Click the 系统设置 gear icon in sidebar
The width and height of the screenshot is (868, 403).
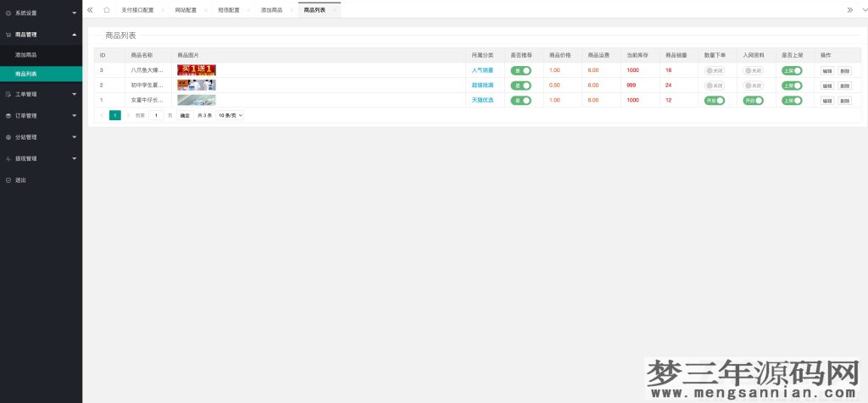pos(8,14)
